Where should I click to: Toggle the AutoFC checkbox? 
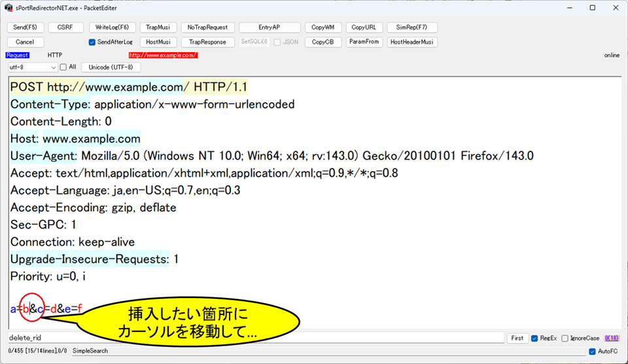[592, 351]
